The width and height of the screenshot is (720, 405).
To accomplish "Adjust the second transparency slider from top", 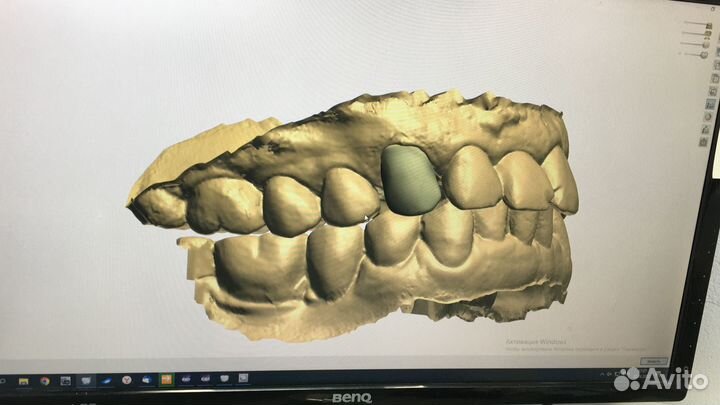I will [x=697, y=34].
